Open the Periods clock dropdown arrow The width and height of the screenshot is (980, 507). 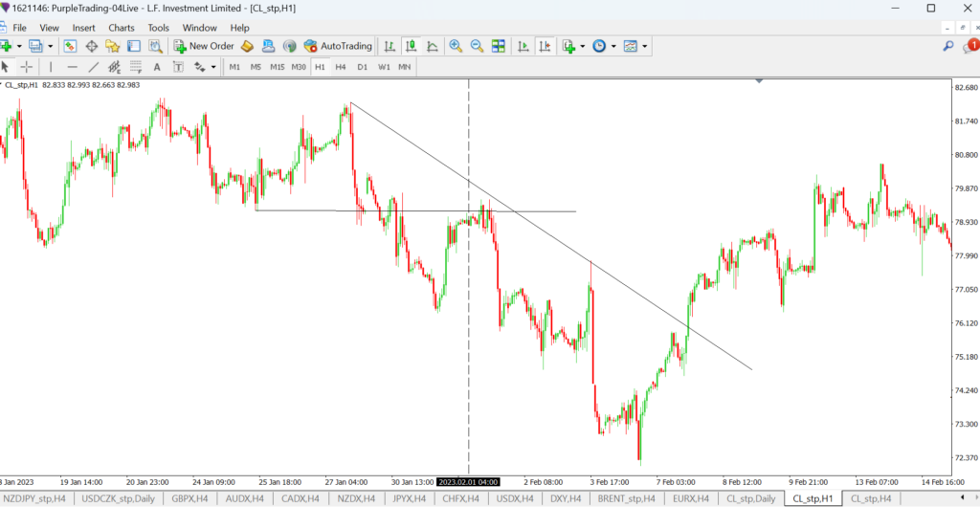(x=613, y=46)
